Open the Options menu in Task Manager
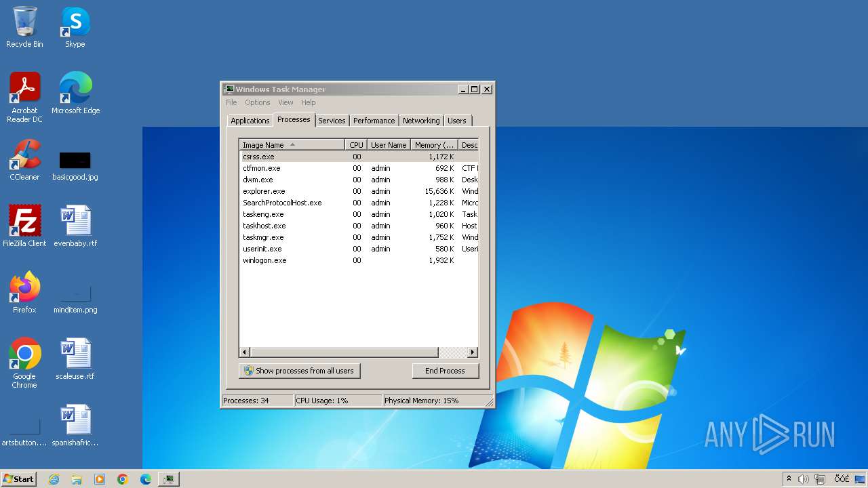 point(258,102)
